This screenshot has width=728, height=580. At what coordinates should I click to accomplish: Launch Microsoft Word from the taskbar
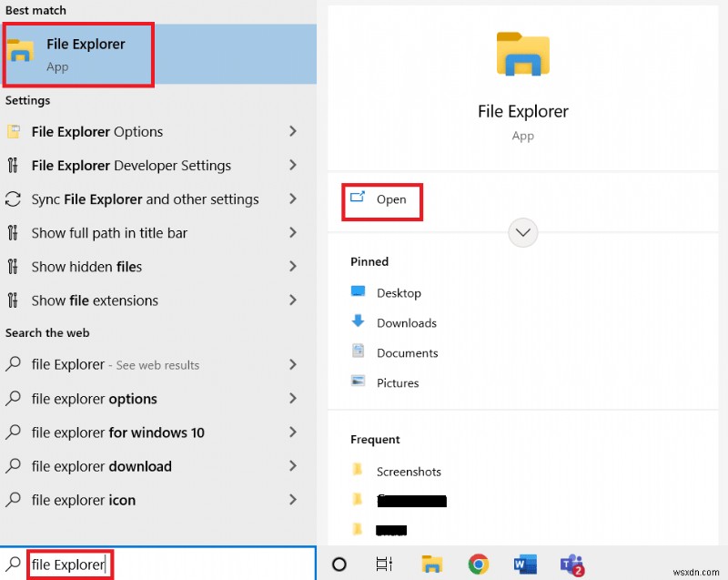pos(525,565)
